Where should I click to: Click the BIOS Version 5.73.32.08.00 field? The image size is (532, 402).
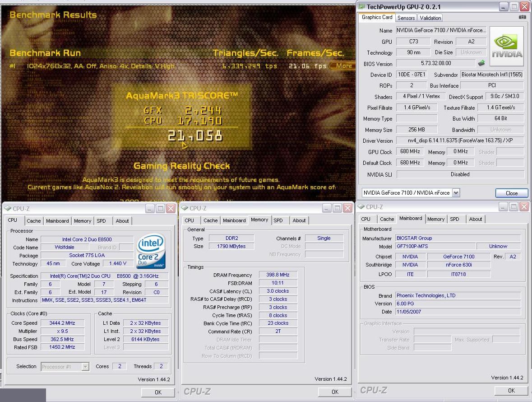point(436,63)
